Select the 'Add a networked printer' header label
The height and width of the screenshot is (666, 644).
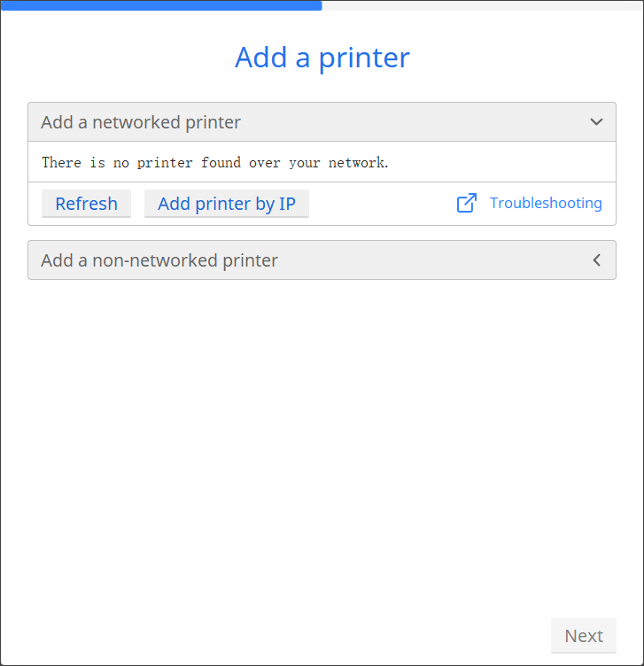point(141,122)
